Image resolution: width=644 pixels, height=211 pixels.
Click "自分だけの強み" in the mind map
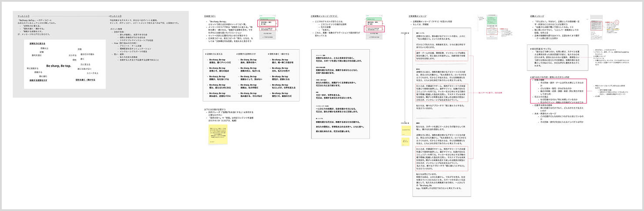[x=87, y=54]
